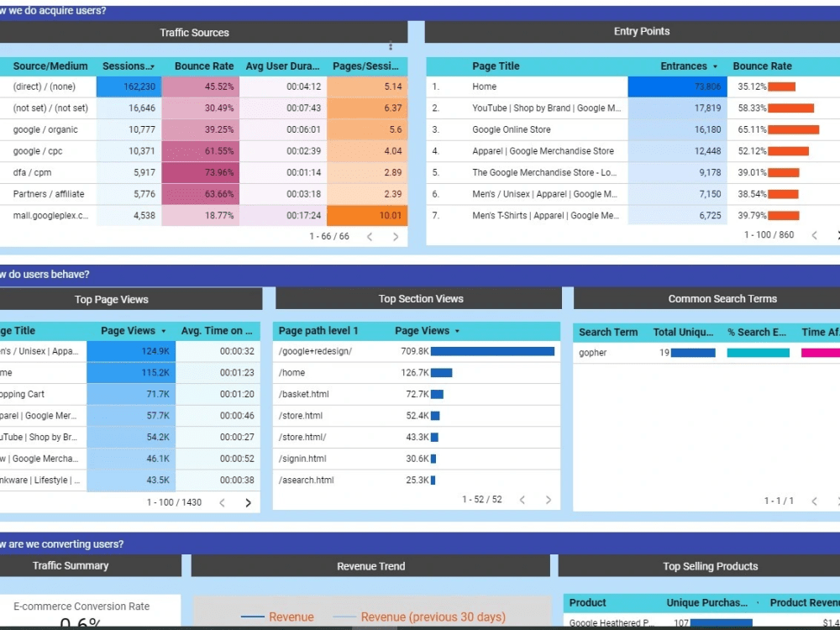840x630 pixels.
Task: Click the previous page arrow in Entry Points table
Action: click(813, 234)
